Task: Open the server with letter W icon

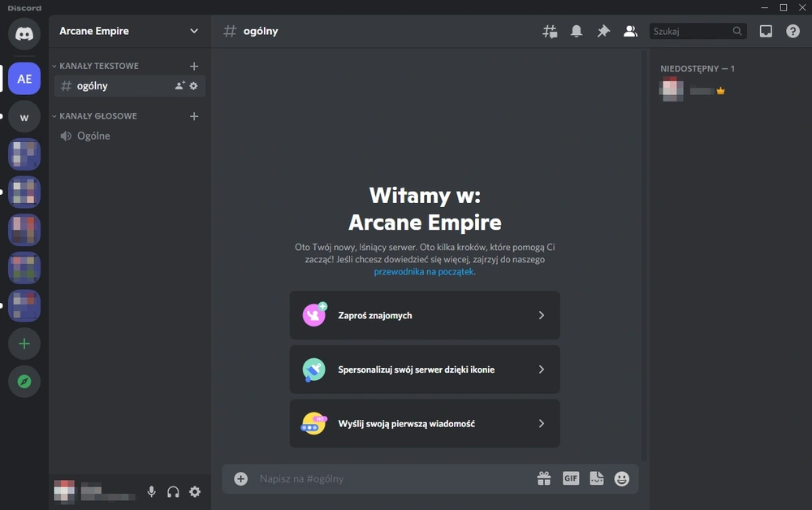Action: [x=24, y=117]
